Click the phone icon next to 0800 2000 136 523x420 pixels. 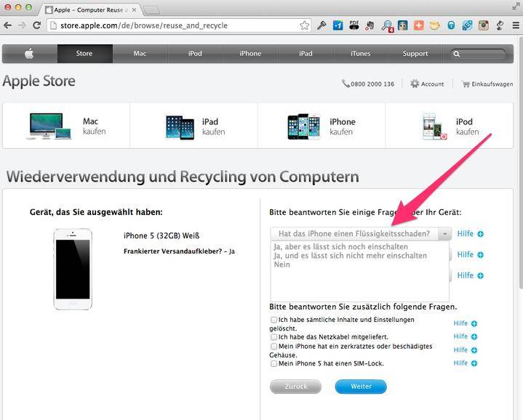click(x=346, y=84)
